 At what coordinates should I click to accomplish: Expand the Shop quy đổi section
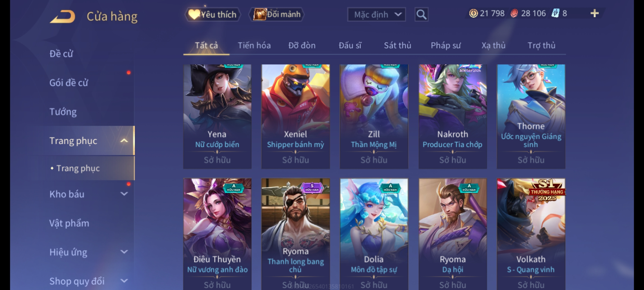coord(124,281)
